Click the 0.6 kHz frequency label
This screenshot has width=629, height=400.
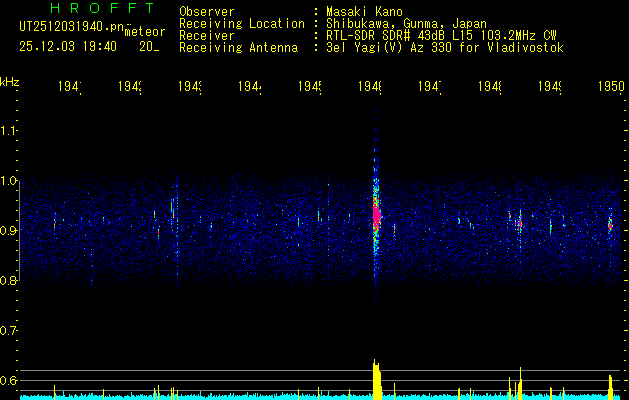[x=8, y=380]
